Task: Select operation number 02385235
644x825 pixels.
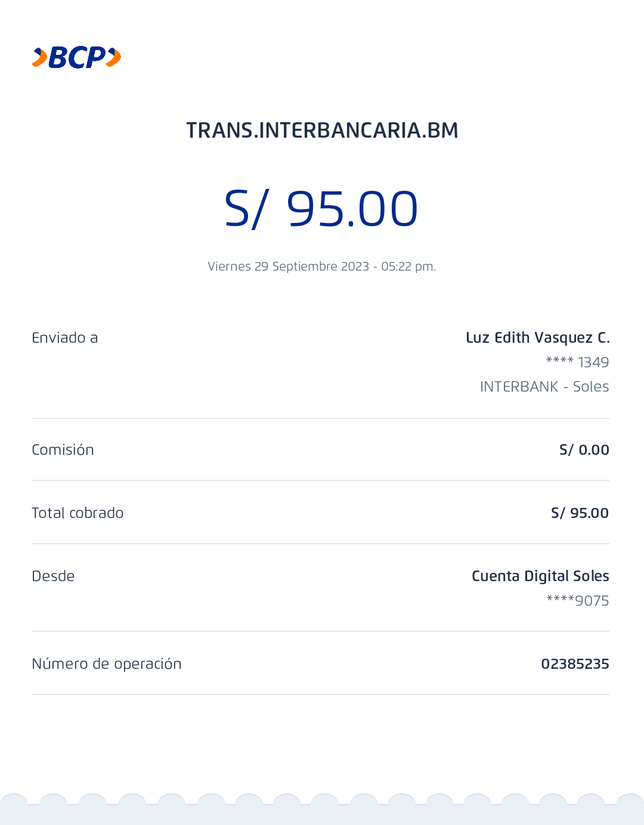Action: pyautogui.click(x=575, y=664)
